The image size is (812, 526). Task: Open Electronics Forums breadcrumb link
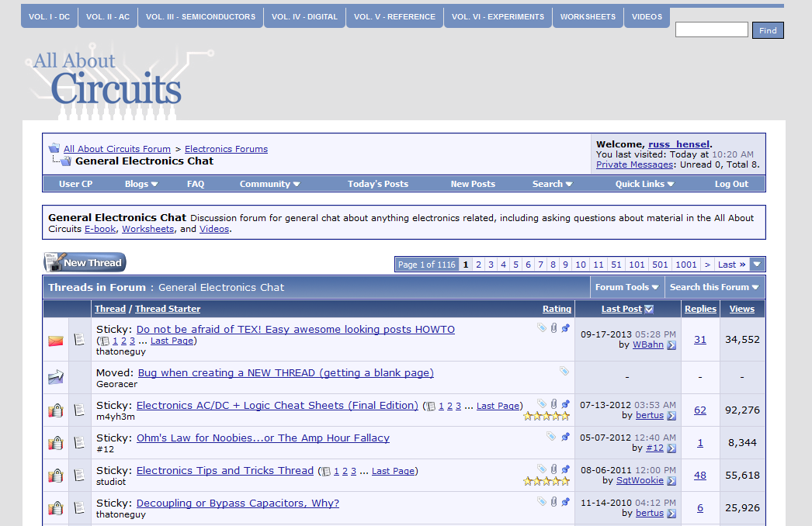coord(227,149)
